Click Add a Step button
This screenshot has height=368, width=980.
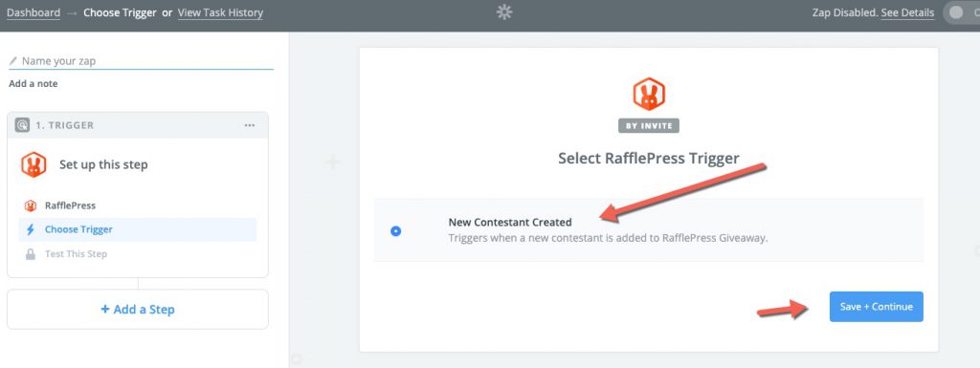(138, 310)
